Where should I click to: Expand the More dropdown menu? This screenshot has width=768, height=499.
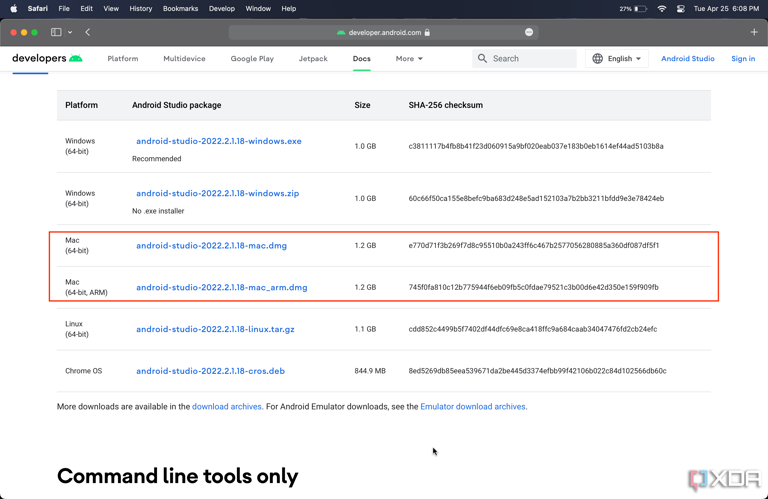[409, 59]
